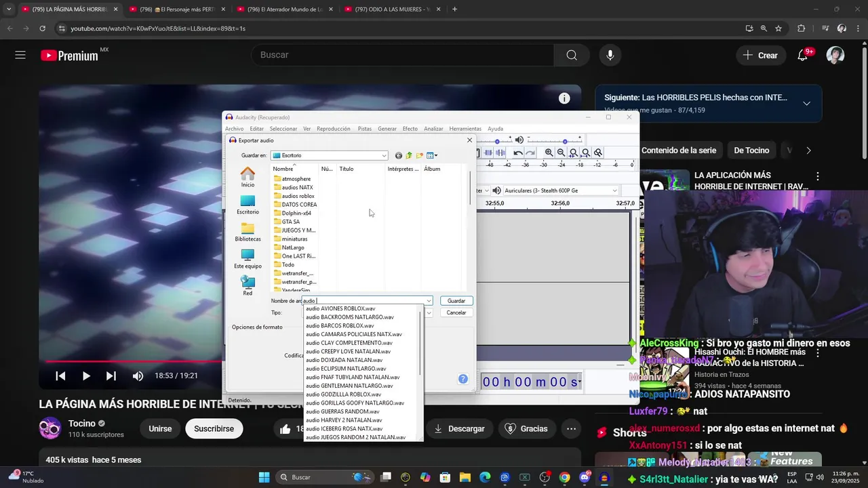
Task: Open Bibliotecas in the places sidebar
Action: click(x=248, y=232)
